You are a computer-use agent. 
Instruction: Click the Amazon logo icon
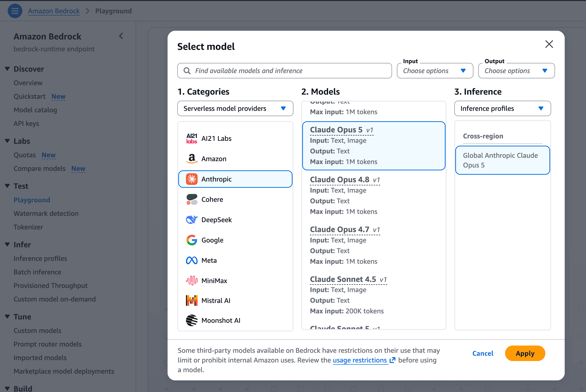[192, 159]
